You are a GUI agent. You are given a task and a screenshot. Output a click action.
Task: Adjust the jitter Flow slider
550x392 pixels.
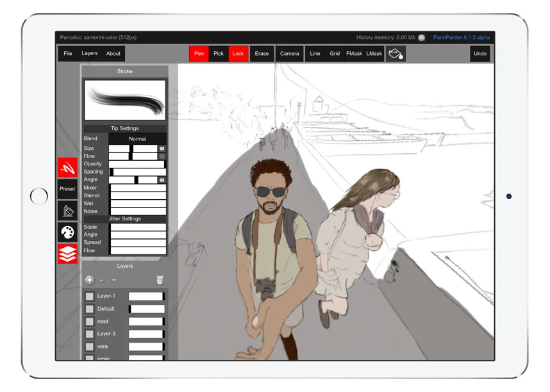tap(137, 250)
